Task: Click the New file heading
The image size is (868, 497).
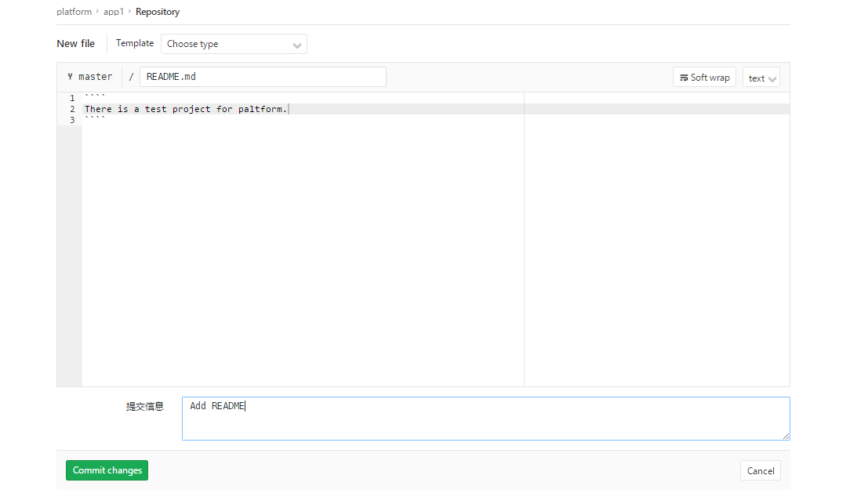Action: pyautogui.click(x=76, y=43)
